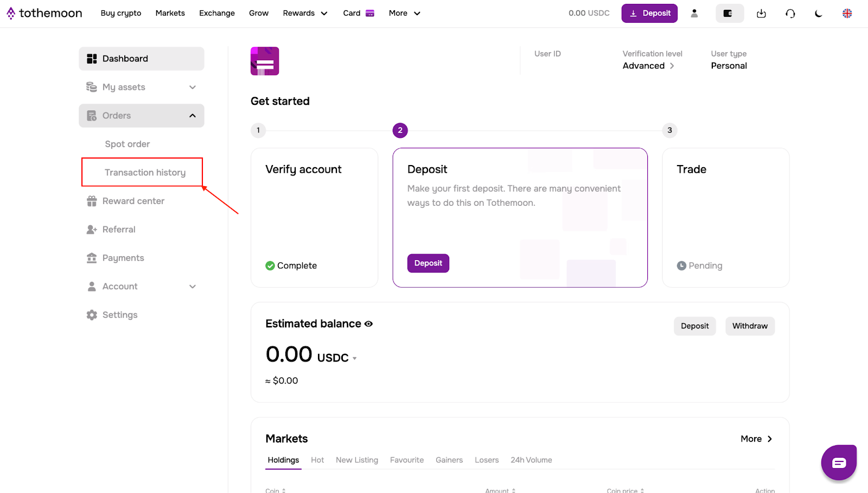Click the Pending clock icon
Image resolution: width=868 pixels, height=493 pixels.
click(x=681, y=266)
